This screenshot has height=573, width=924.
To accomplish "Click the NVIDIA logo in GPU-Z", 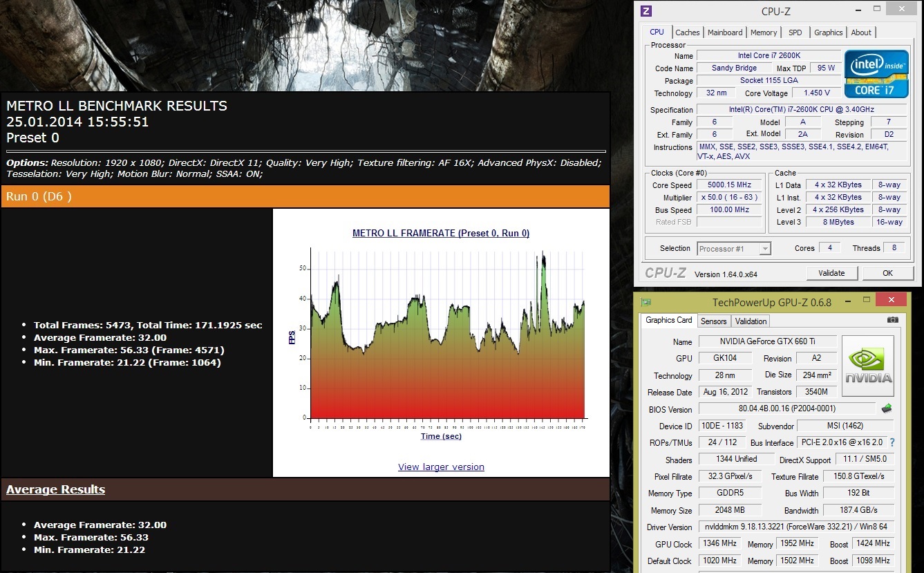I will click(868, 366).
